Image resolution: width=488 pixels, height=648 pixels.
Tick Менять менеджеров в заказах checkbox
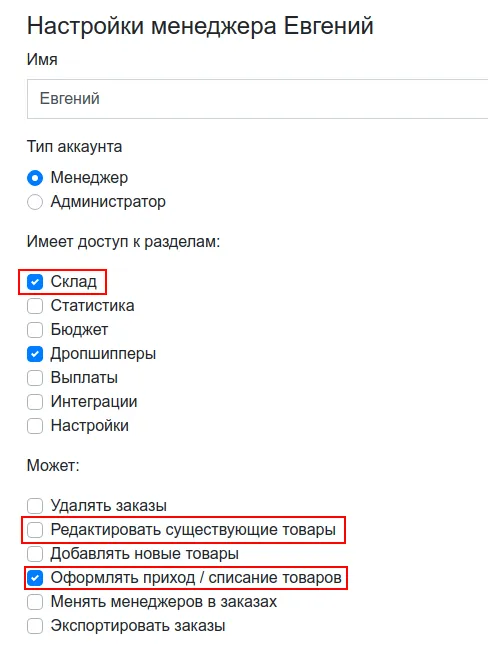tap(35, 602)
